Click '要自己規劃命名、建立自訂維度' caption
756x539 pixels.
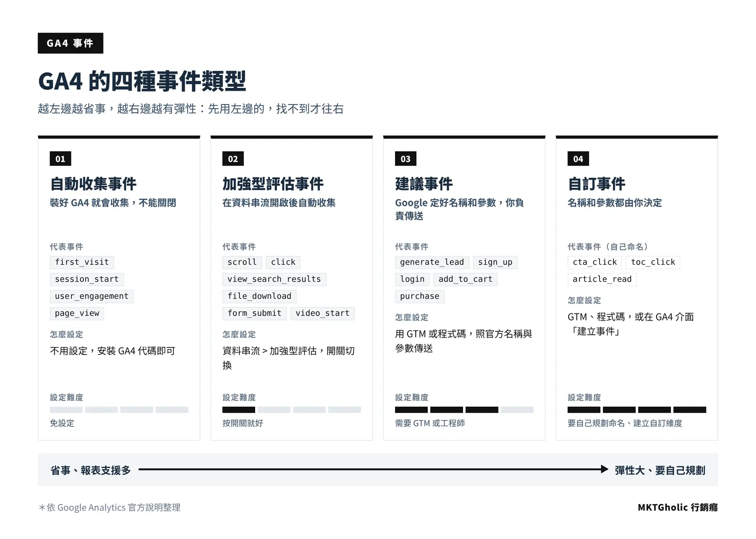(625, 423)
